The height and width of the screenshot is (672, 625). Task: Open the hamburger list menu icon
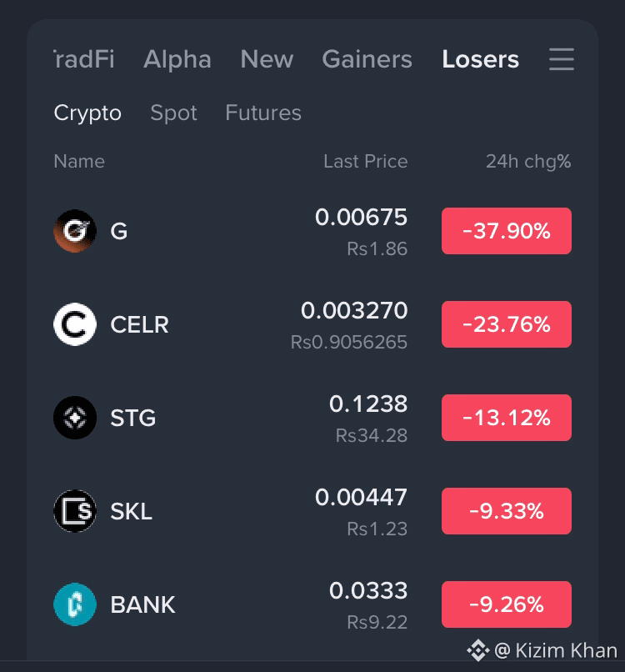562,59
